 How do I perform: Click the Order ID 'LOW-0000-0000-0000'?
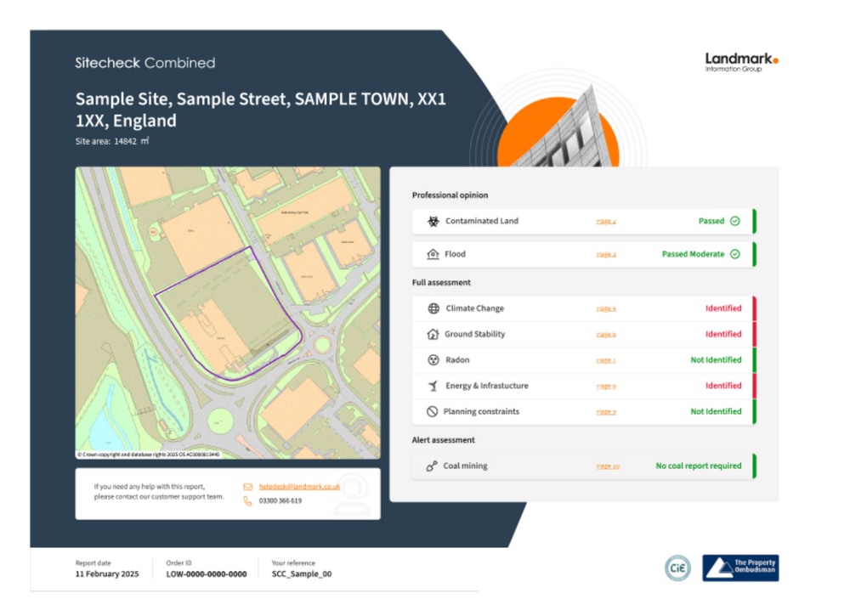(x=207, y=574)
